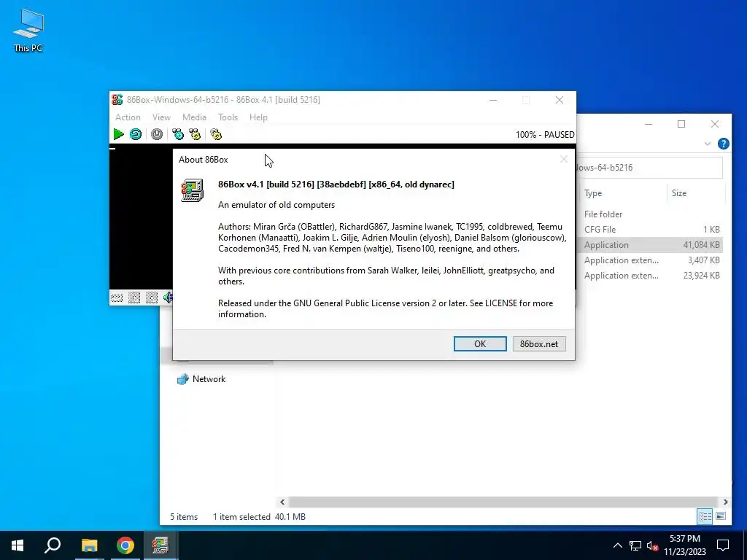Click the sound speaker icon in 86Box status bar

pyautogui.click(x=168, y=298)
